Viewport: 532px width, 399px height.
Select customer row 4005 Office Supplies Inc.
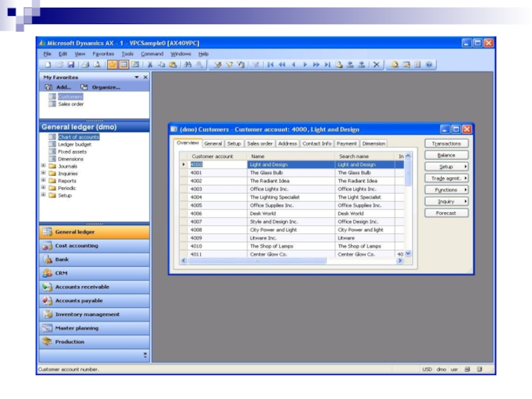(x=292, y=205)
